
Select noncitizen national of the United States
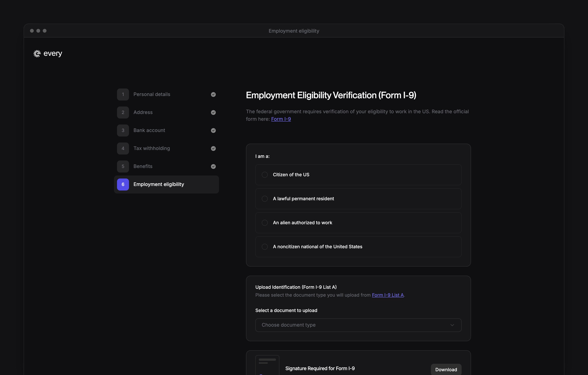tap(358, 247)
